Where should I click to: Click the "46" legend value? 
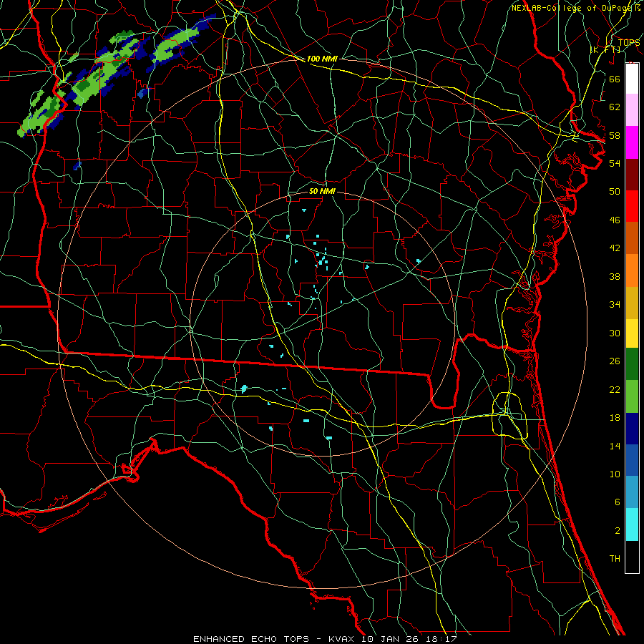point(615,220)
